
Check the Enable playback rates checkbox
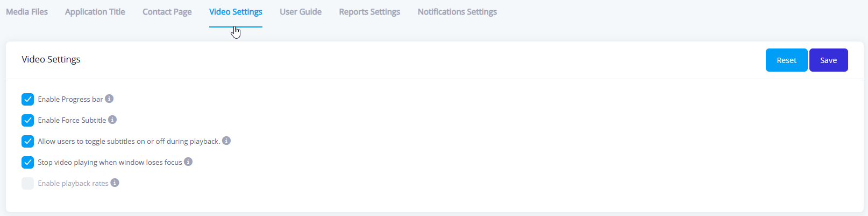[x=28, y=183]
